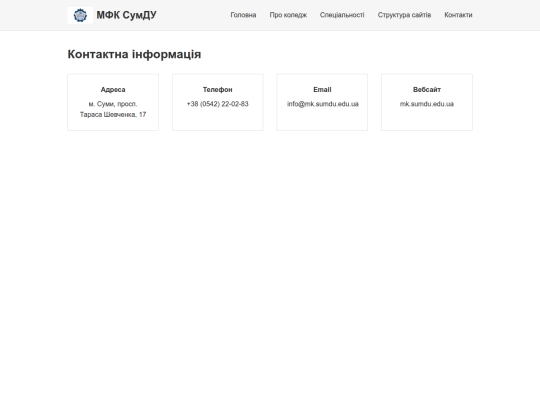Click the college emblem logo icon
The height and width of the screenshot is (405, 540).
(x=80, y=15)
